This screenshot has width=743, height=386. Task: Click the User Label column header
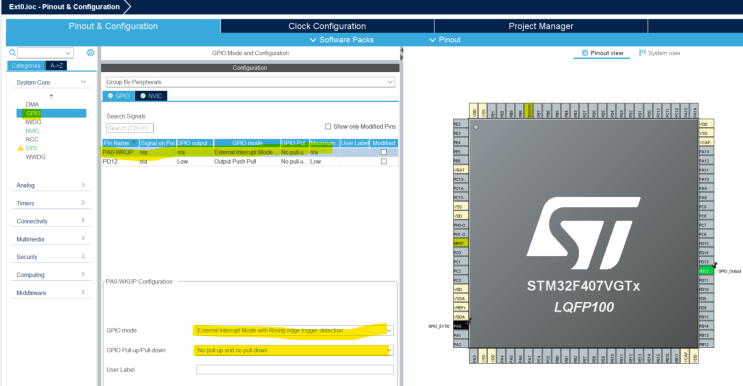pos(355,143)
